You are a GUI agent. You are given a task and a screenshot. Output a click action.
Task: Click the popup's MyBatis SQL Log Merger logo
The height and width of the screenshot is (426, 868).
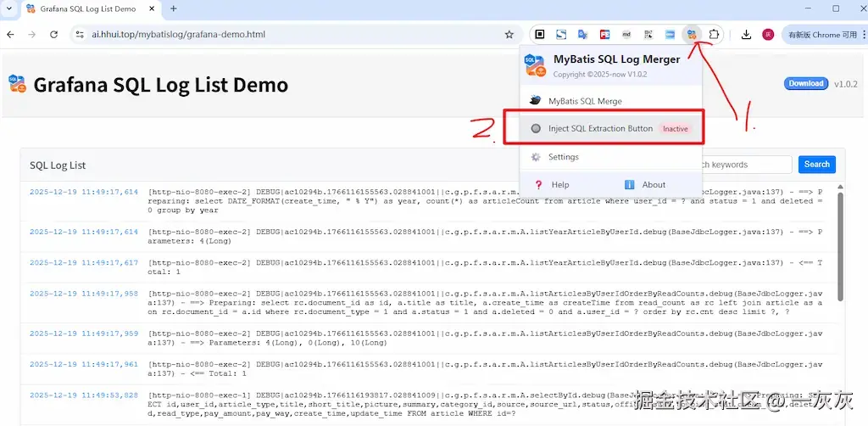click(536, 65)
